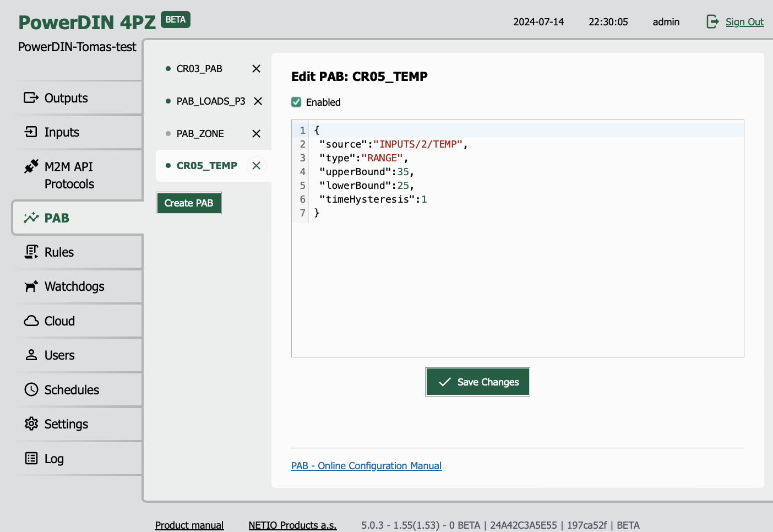Delete the CR03_PAB entry with X
Viewport: 773px width, 532px height.
point(256,69)
